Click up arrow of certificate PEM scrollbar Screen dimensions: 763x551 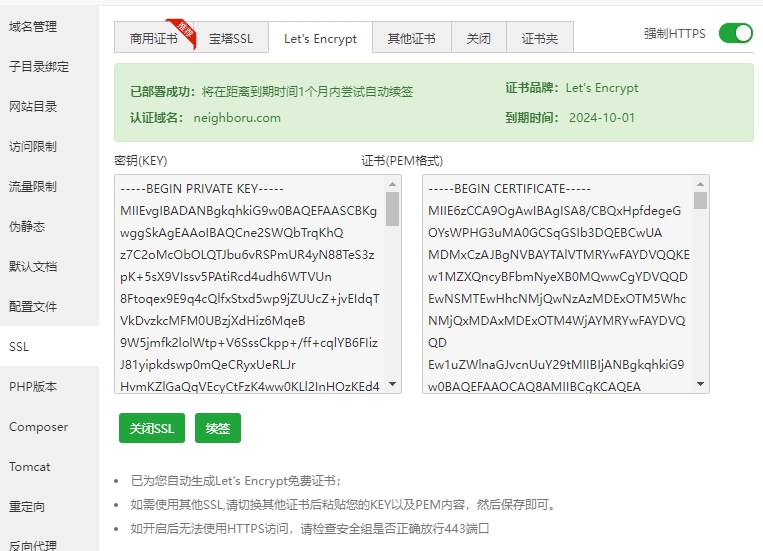point(700,184)
